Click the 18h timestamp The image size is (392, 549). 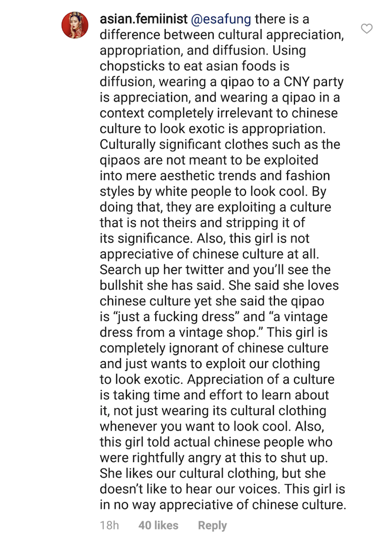tap(109, 525)
